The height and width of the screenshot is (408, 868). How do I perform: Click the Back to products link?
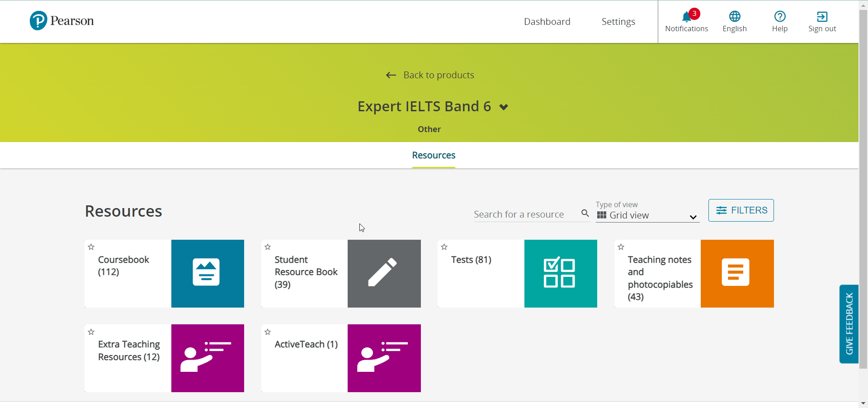click(429, 75)
